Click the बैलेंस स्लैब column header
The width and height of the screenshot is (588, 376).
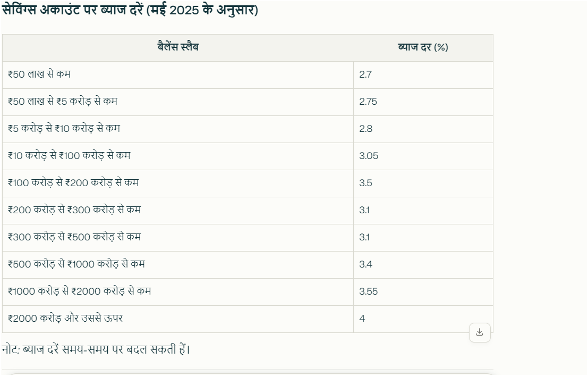[178, 47]
